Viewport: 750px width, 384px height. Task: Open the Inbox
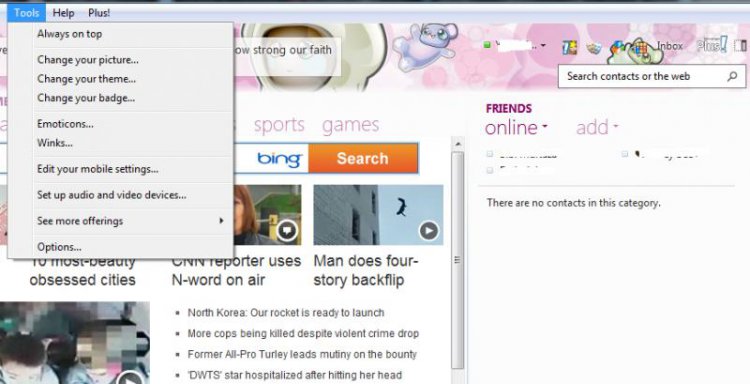[x=670, y=46]
